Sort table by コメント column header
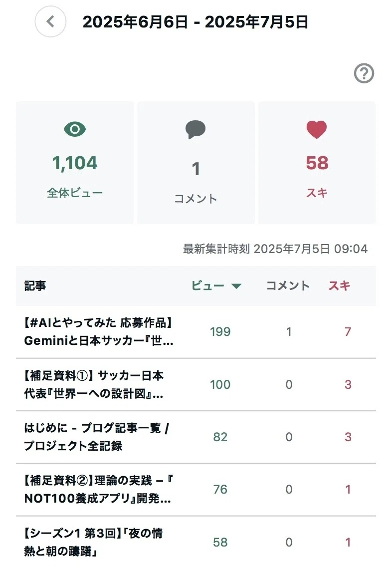Screen dimensions: 392x567 (288, 285)
